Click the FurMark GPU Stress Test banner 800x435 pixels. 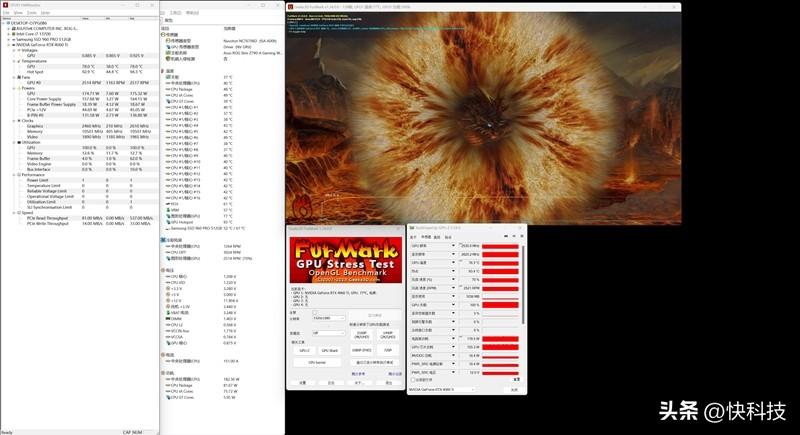pyautogui.click(x=346, y=260)
